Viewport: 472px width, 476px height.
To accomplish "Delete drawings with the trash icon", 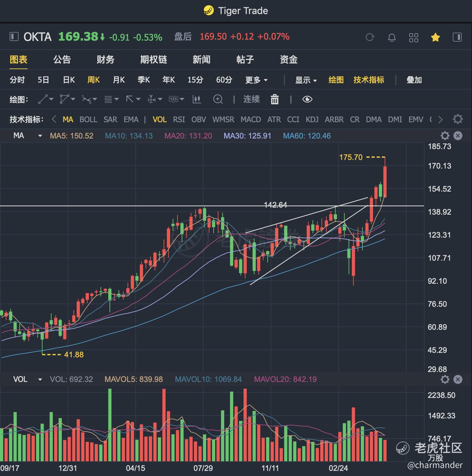I will (275, 99).
